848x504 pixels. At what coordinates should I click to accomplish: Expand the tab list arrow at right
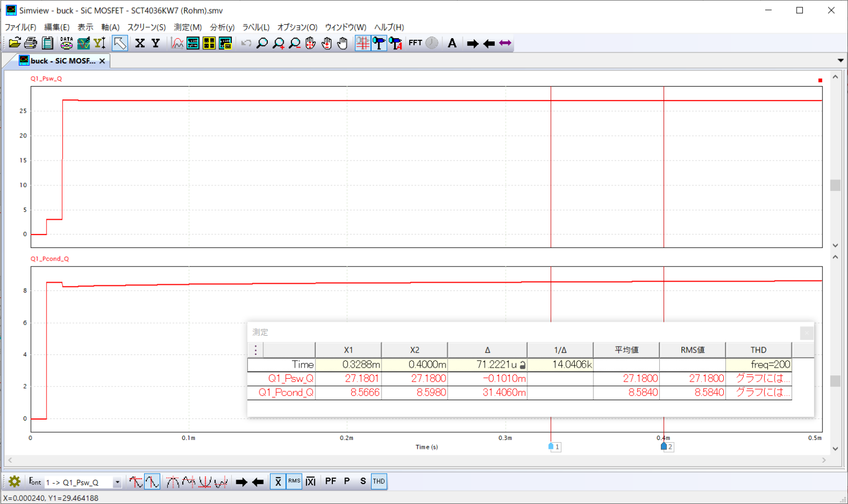840,61
